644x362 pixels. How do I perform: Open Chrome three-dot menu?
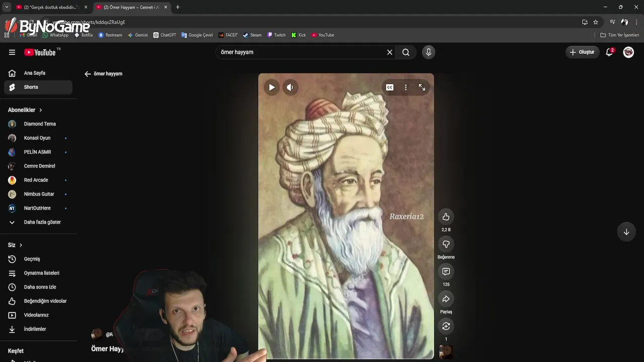pos(637,22)
